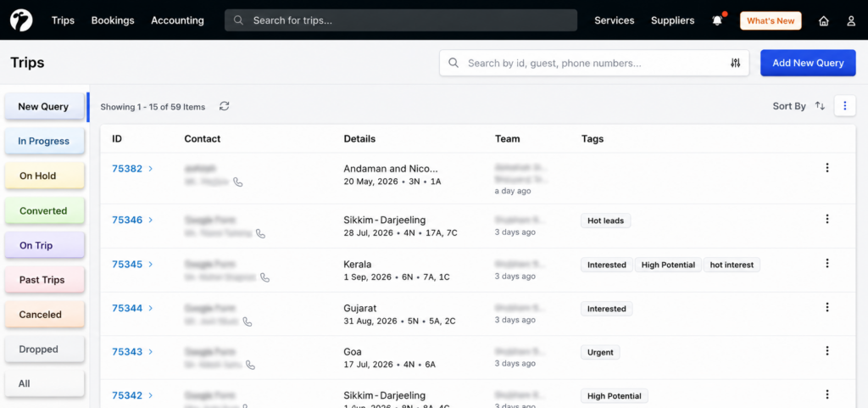The height and width of the screenshot is (408, 868).
Task: Open list options menu beside Sort By
Action: point(845,106)
